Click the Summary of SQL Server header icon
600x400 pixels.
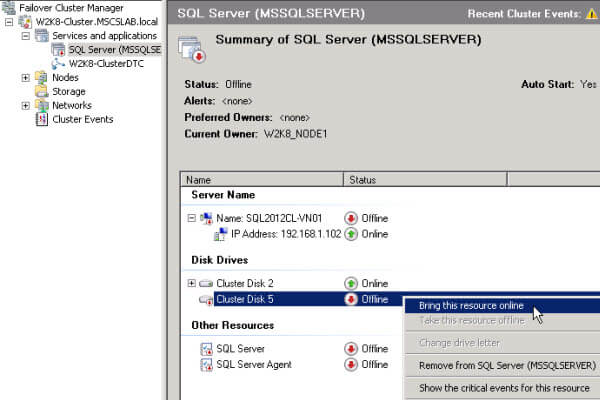192,49
